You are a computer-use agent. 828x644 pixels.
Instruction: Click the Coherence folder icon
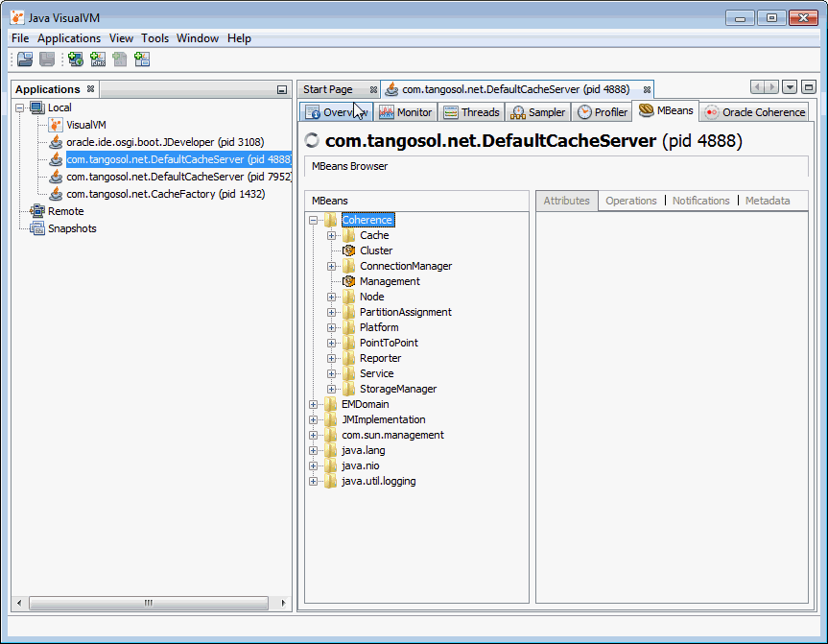point(331,220)
